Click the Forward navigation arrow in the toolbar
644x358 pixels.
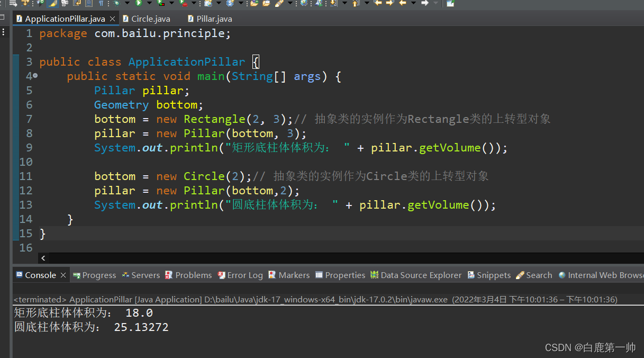424,3
